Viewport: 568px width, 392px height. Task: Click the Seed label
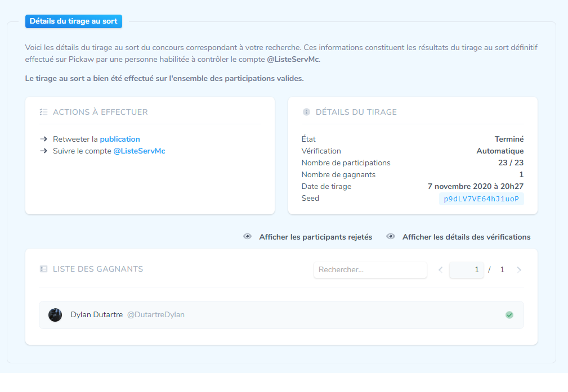pyautogui.click(x=310, y=198)
